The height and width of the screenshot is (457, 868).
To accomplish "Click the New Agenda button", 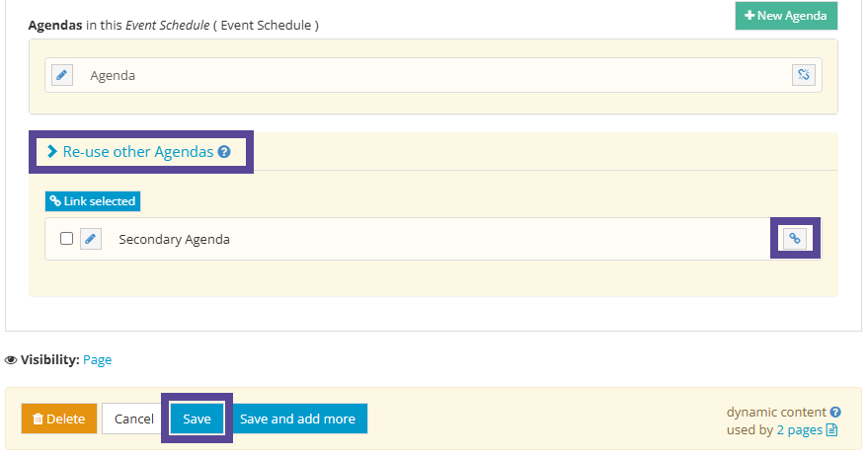I will (786, 16).
